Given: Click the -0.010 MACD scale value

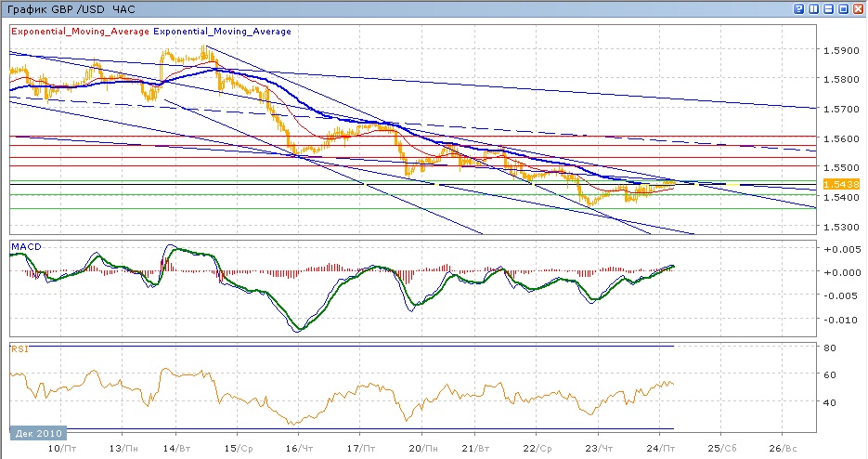Looking at the screenshot, I should tap(838, 321).
